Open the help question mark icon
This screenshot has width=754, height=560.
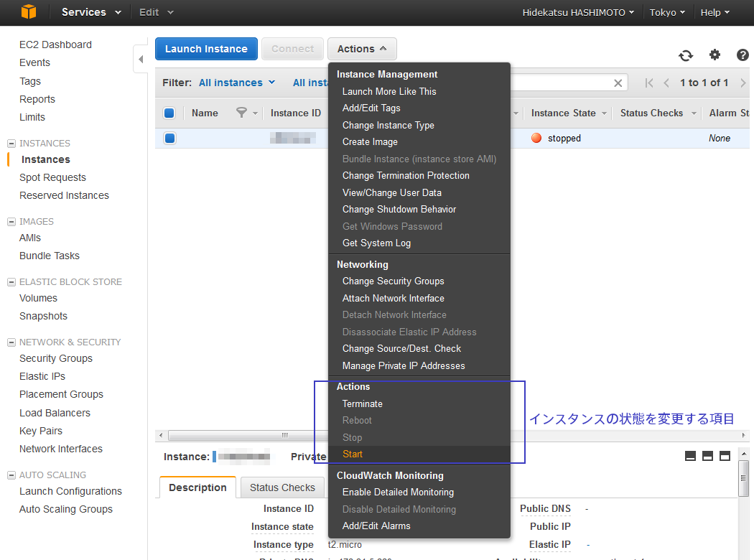[x=743, y=55]
